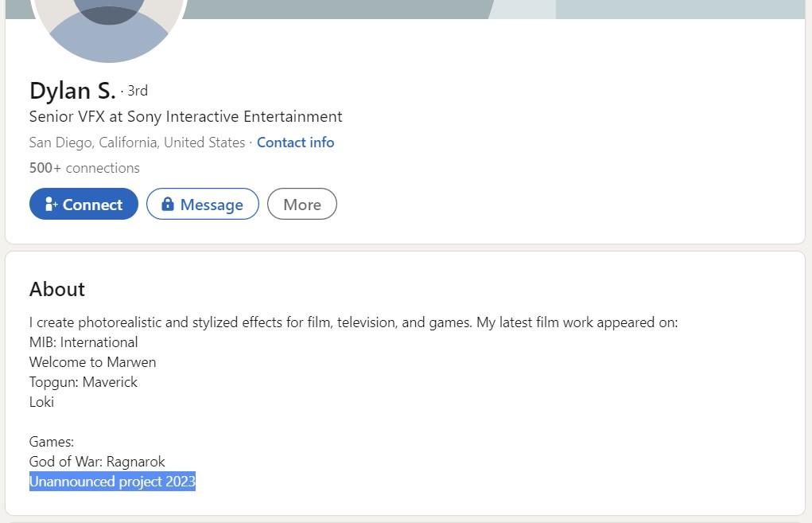The image size is (812, 523).
Task: Click the Welcome to Marwen line
Action: (x=92, y=362)
